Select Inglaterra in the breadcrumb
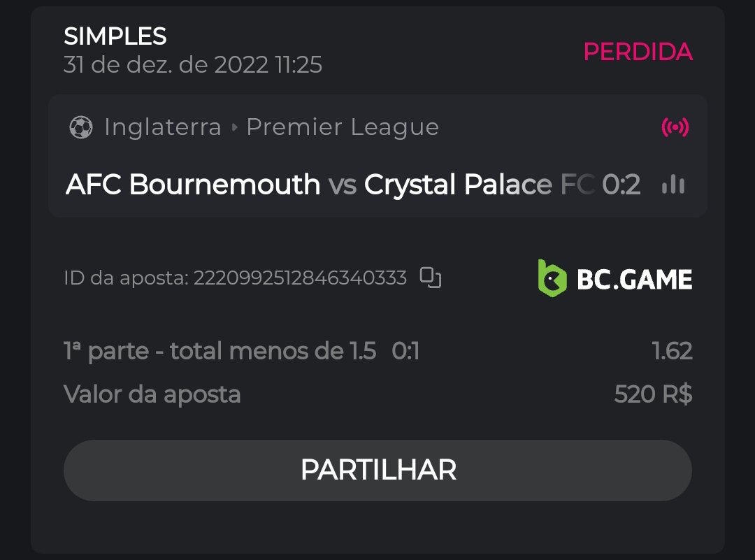The width and height of the screenshot is (755, 560). [162, 127]
